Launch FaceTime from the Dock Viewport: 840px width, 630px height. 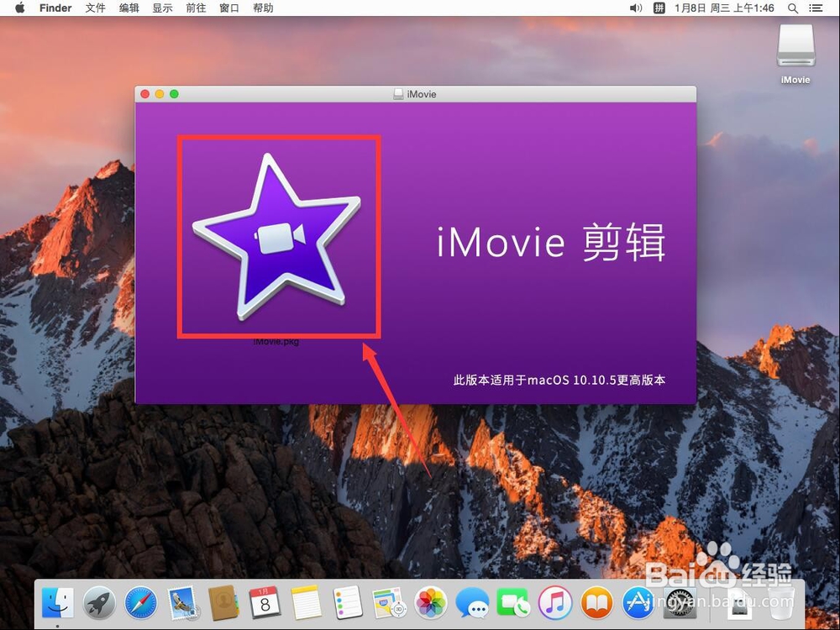[x=513, y=602]
